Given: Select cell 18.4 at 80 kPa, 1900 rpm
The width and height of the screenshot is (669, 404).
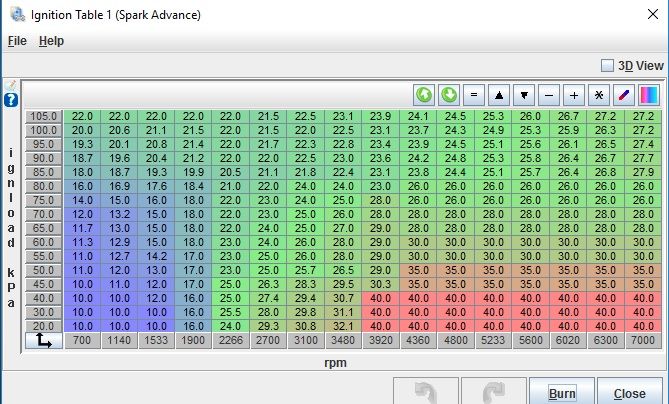Looking at the screenshot, I should coord(193,186).
